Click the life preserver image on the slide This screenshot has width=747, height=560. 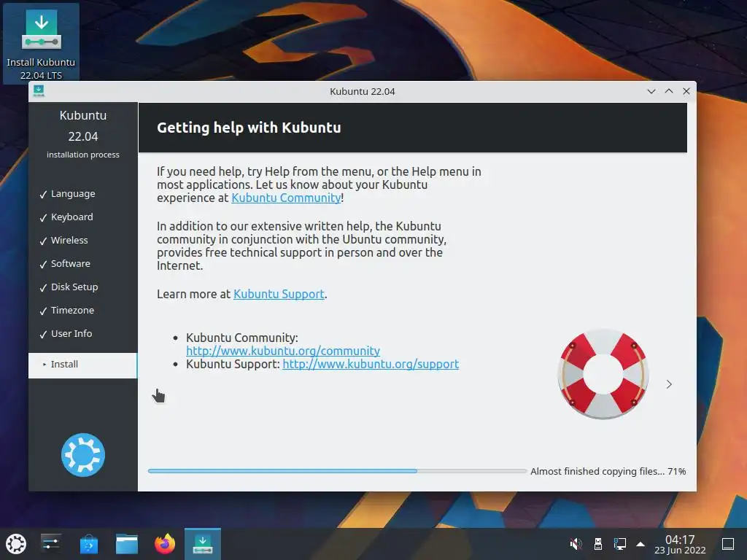603,374
